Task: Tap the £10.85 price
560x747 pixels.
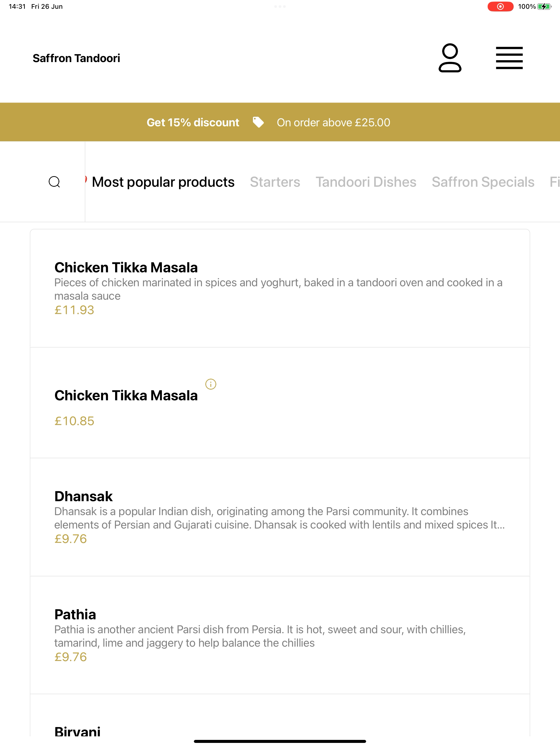Action: tap(74, 421)
